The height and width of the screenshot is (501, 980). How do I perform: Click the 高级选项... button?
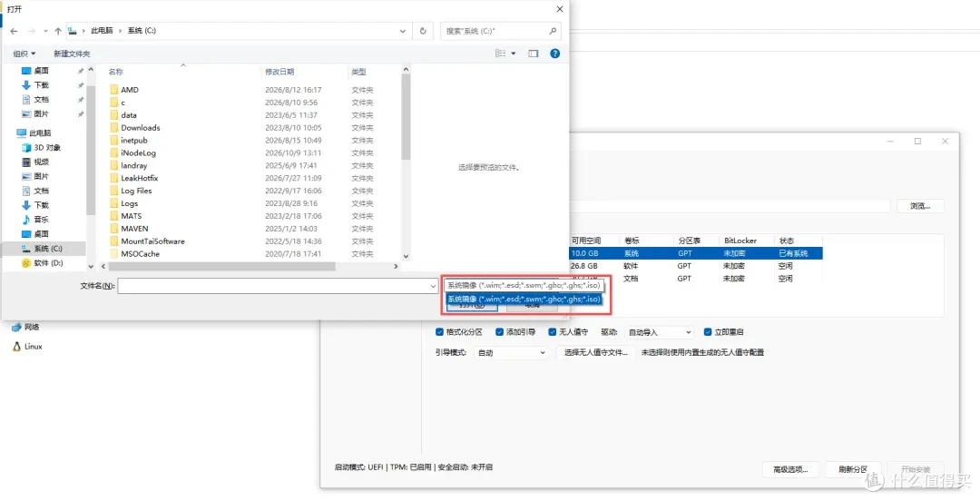click(x=790, y=469)
